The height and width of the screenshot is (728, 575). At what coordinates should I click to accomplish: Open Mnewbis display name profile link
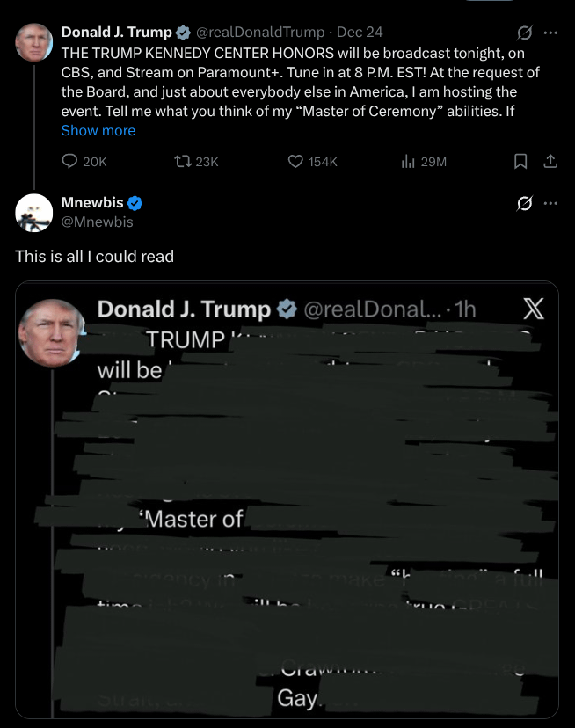click(x=92, y=203)
